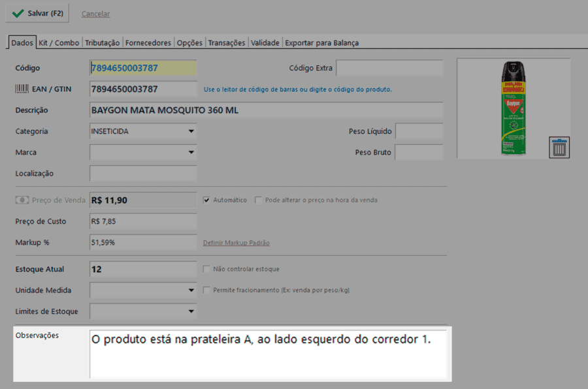Image resolution: width=588 pixels, height=389 pixels.
Task: Click Definir Markup Padrão link
Action: click(237, 243)
